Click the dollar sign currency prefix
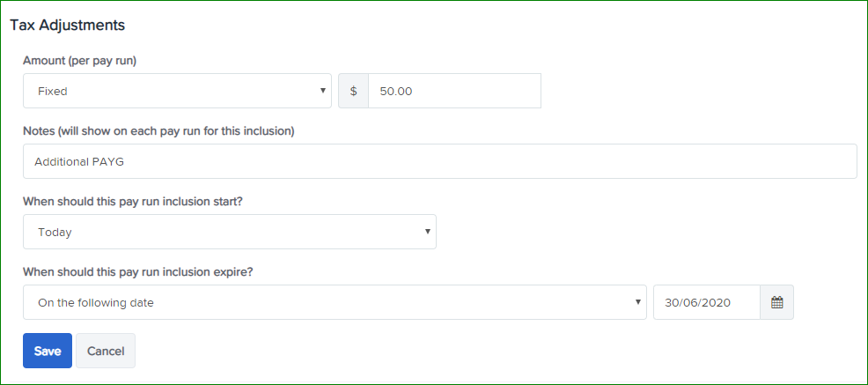The width and height of the screenshot is (868, 385). coord(353,91)
